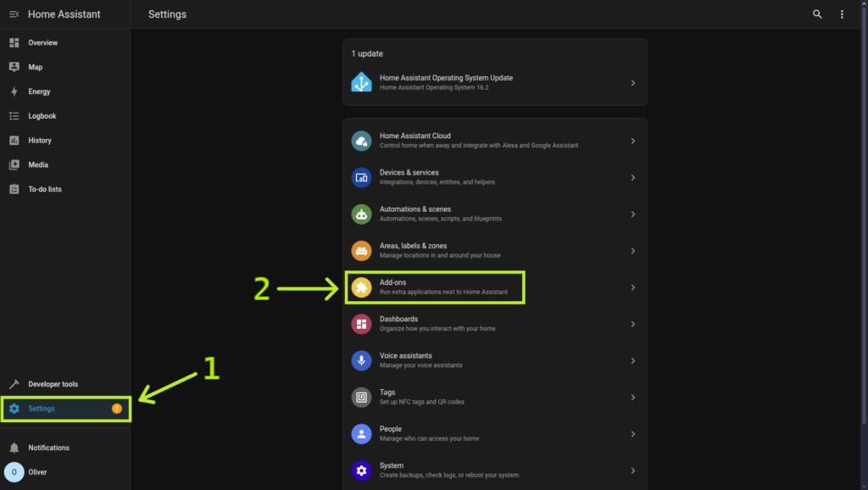868x490 pixels.
Task: Click 'Organize how you interact with your home'
Action: pyautogui.click(x=437, y=329)
